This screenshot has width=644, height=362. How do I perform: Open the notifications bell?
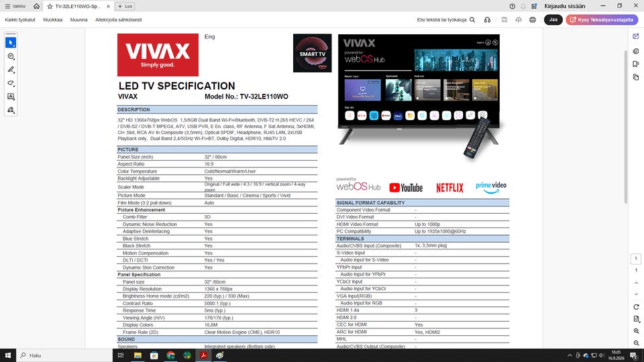[523, 6]
